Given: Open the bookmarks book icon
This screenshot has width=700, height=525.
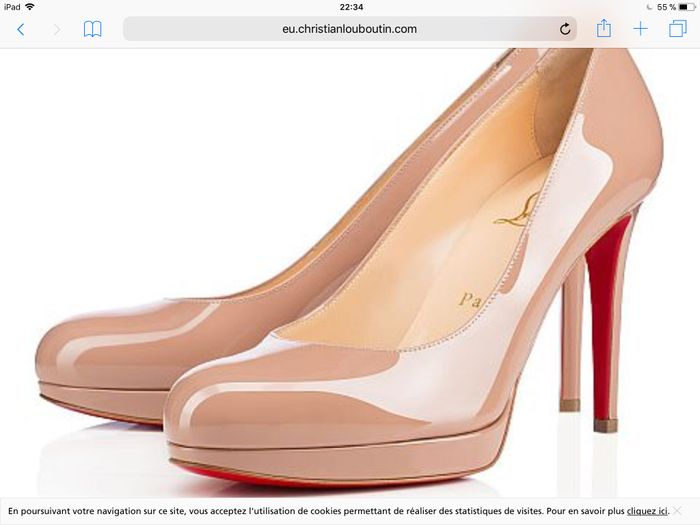Looking at the screenshot, I should (x=92, y=29).
